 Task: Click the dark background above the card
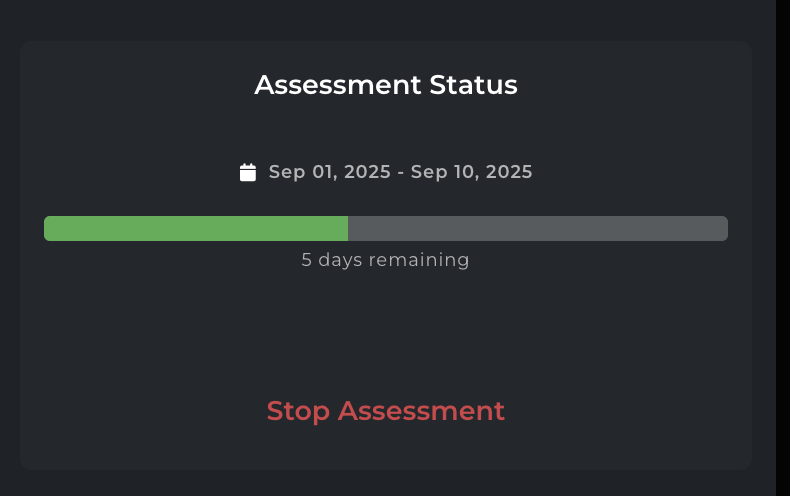pyautogui.click(x=385, y=20)
